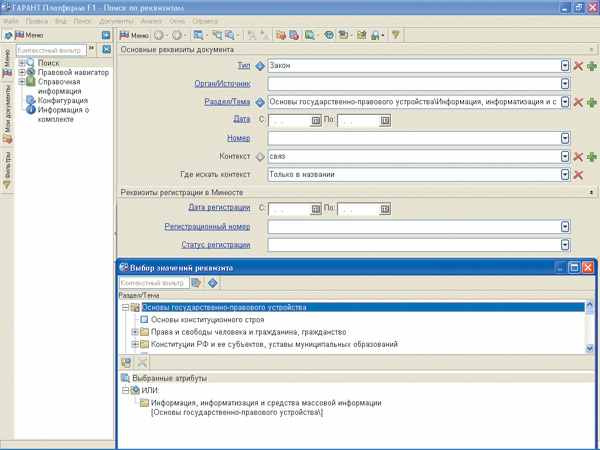Click the Статус регистрации link
This screenshot has width=600, height=450.
pyautogui.click(x=216, y=245)
